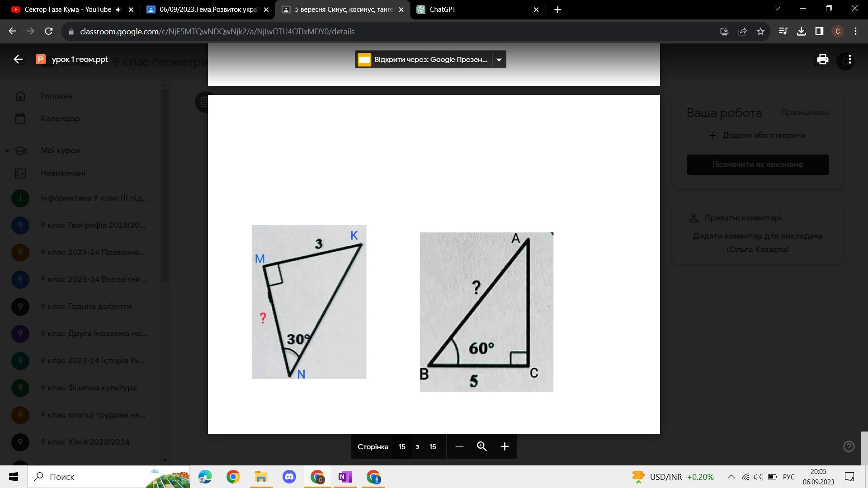The height and width of the screenshot is (488, 868).
Task: Expand the "Відкрити через" dropdown arrow
Action: tap(499, 60)
